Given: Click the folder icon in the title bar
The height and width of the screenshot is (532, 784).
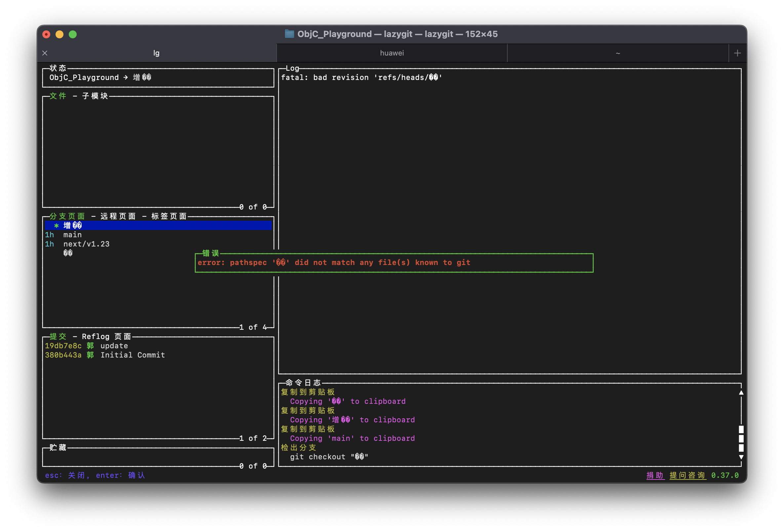Looking at the screenshot, I should coord(289,34).
